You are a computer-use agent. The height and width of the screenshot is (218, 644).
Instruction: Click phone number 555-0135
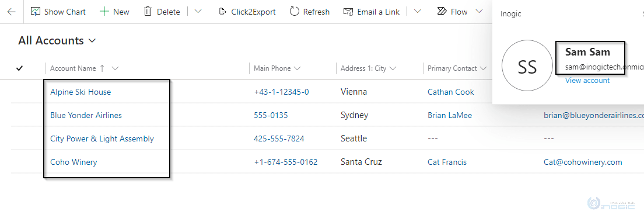[x=271, y=116]
